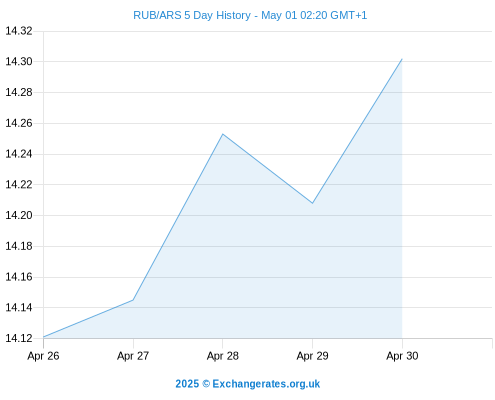Click the Apr 29 dip data point
Screen dimensions: 495x400
click(312, 203)
